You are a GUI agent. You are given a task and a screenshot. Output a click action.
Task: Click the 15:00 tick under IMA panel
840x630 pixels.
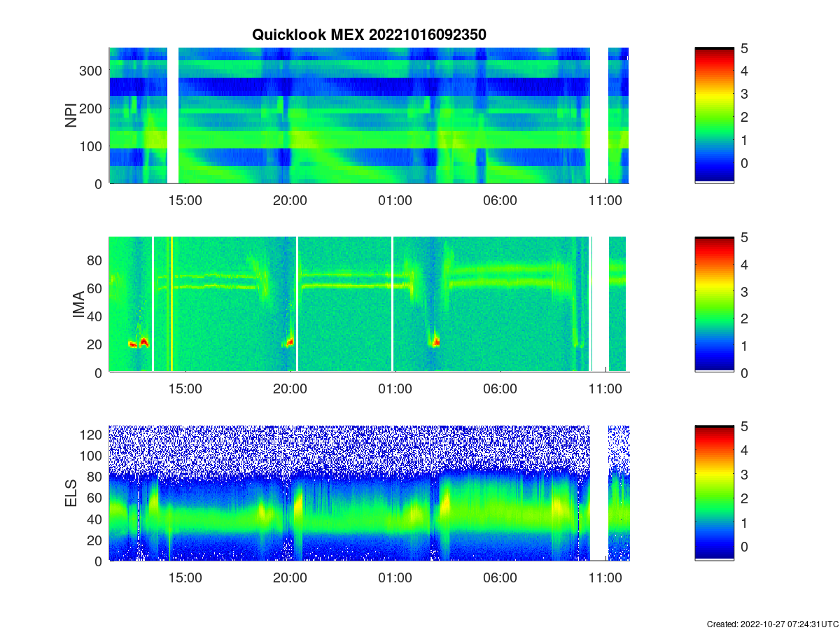click(x=185, y=389)
